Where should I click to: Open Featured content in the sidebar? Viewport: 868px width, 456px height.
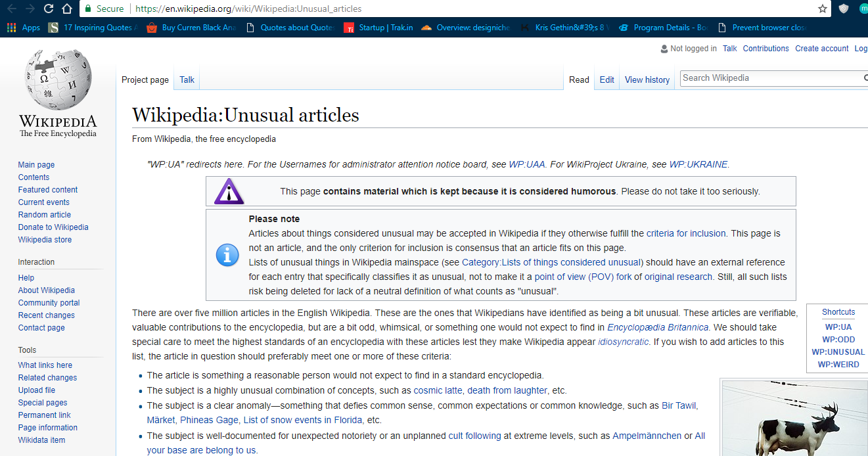coord(48,190)
